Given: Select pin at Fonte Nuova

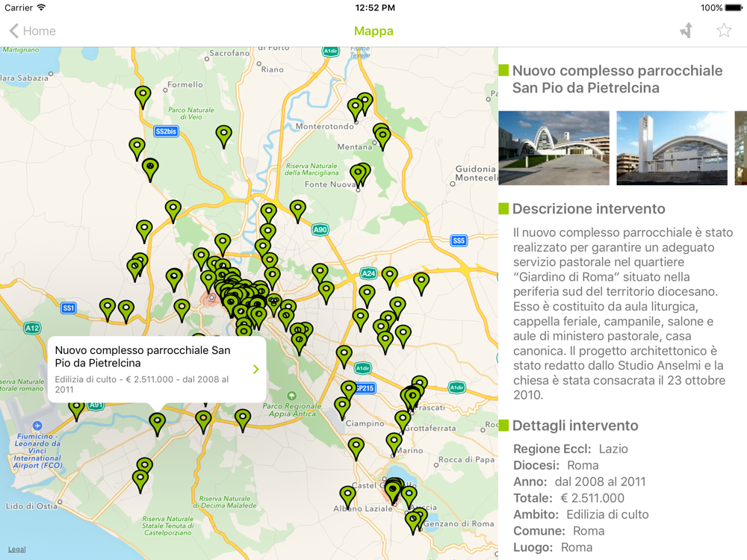Looking at the screenshot, I should [357, 176].
